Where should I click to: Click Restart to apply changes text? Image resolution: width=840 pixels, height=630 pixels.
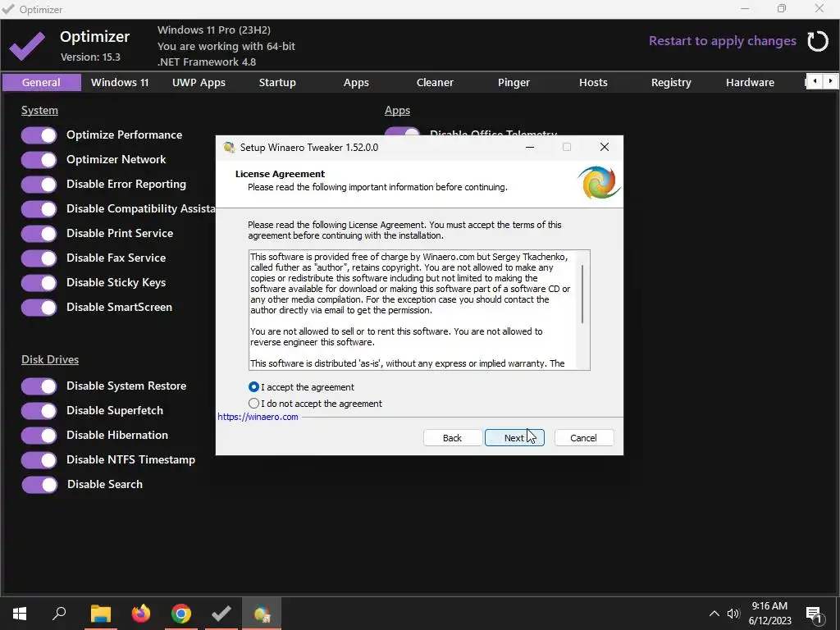tap(722, 41)
